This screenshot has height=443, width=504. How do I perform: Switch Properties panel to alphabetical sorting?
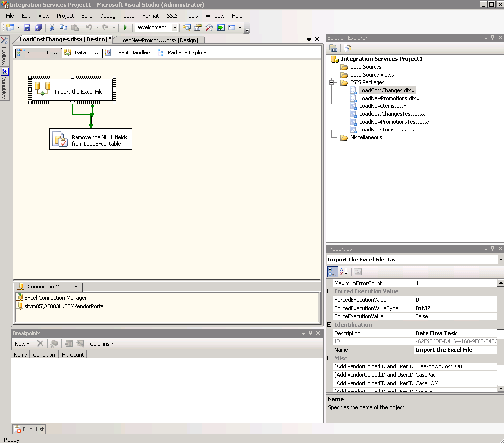point(343,272)
